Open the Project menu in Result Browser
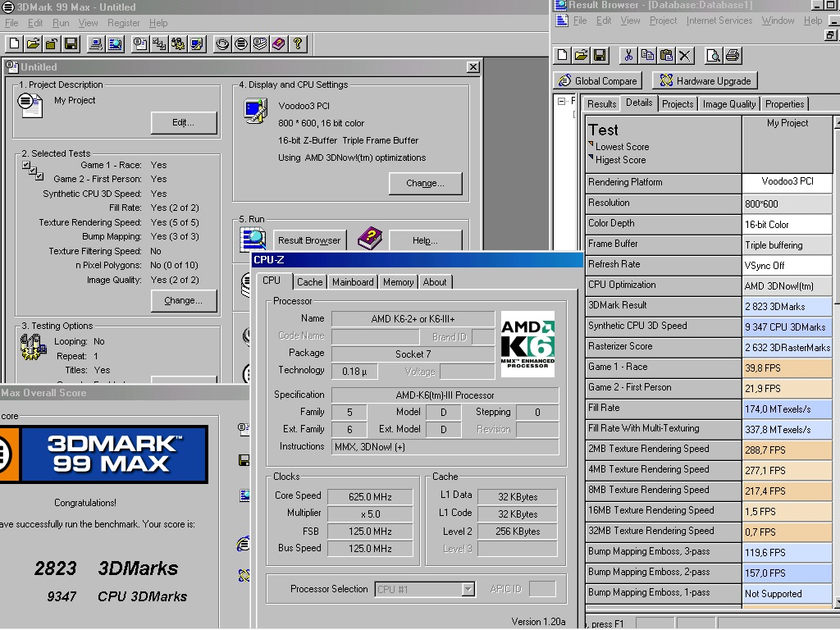 tap(663, 21)
